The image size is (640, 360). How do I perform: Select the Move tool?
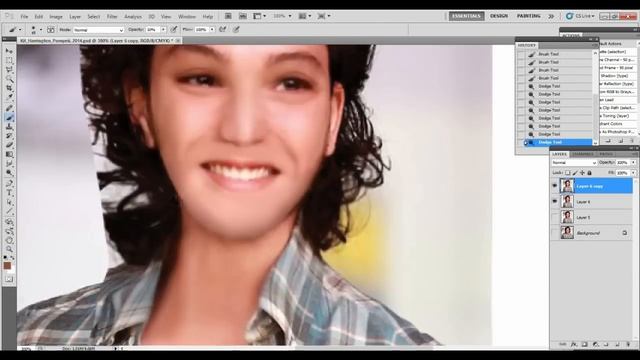coord(9,51)
